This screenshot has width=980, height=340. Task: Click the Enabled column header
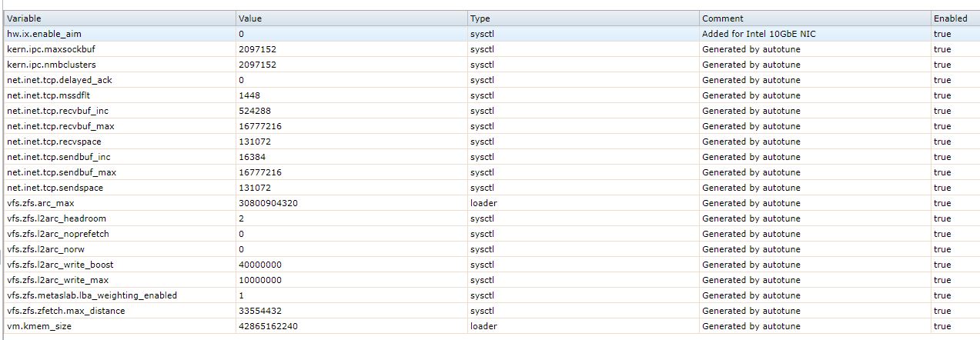[955, 18]
